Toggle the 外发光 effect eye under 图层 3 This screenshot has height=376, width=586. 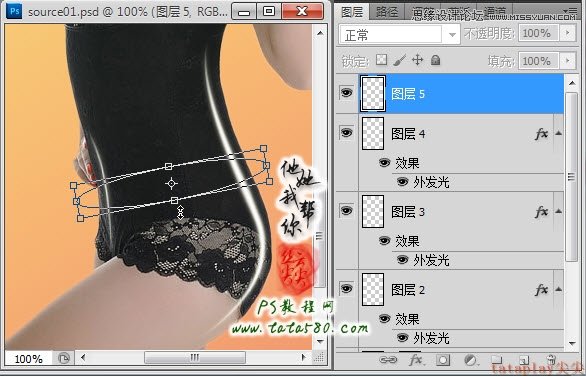click(x=402, y=260)
